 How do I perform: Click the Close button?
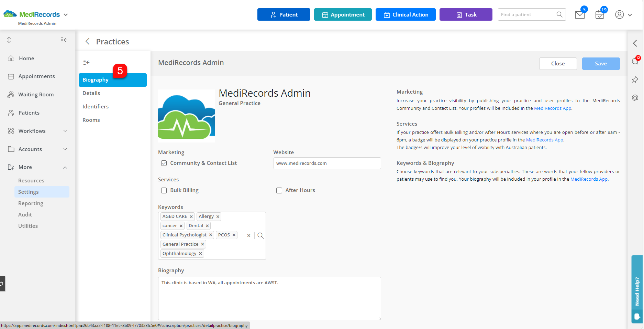[x=558, y=64]
